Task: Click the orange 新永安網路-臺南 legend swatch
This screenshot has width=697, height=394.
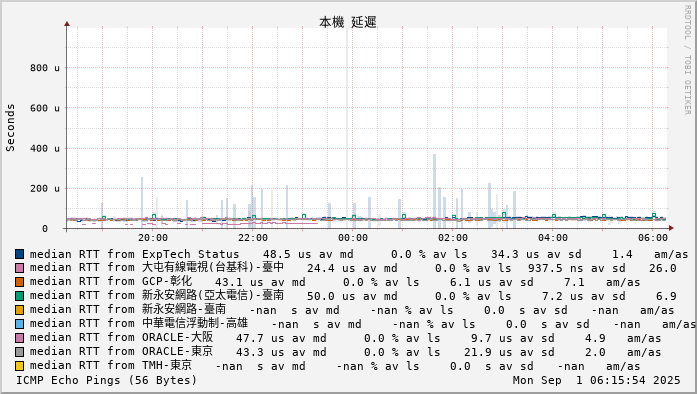Action: [19, 310]
